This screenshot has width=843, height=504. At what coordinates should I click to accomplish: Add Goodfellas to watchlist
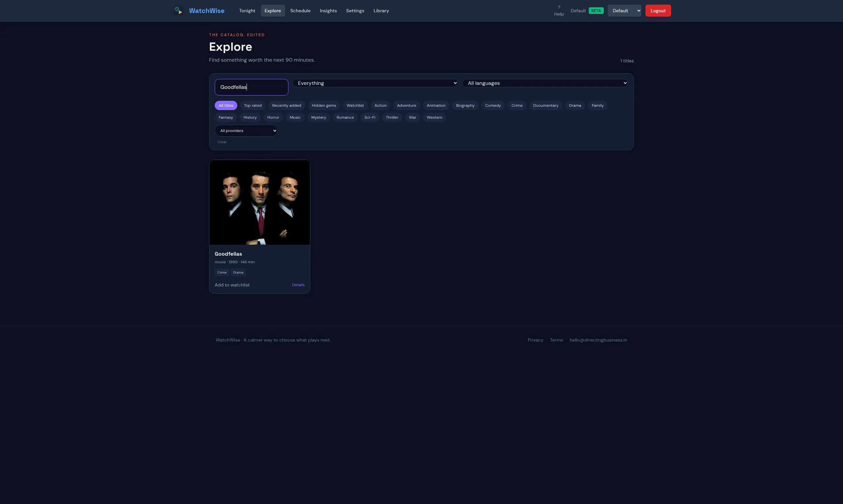(232, 285)
